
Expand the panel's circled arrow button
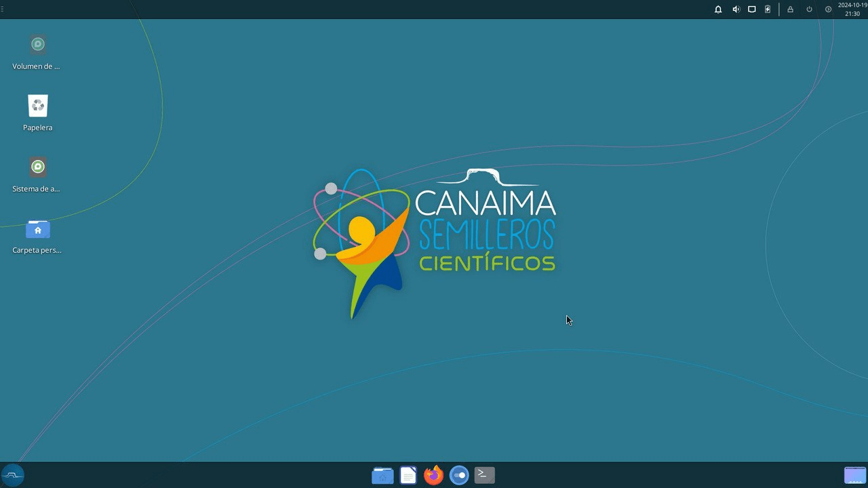[828, 9]
